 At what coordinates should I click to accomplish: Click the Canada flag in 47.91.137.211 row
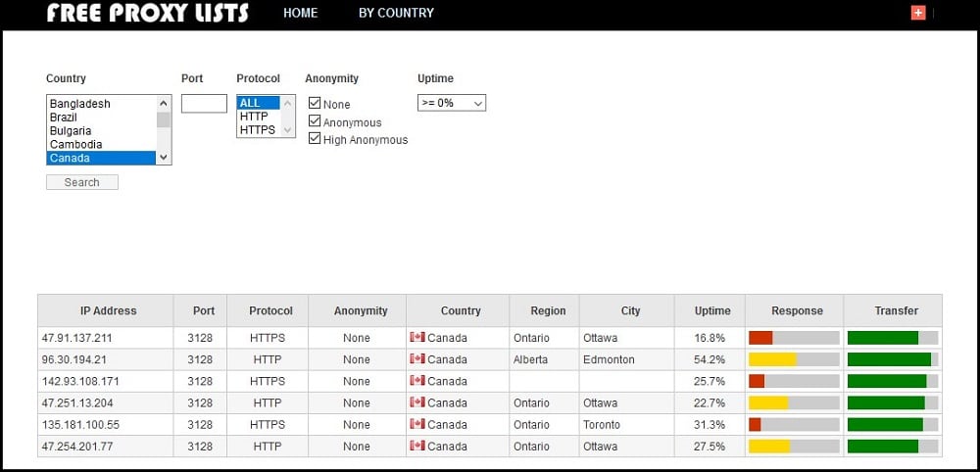416,337
